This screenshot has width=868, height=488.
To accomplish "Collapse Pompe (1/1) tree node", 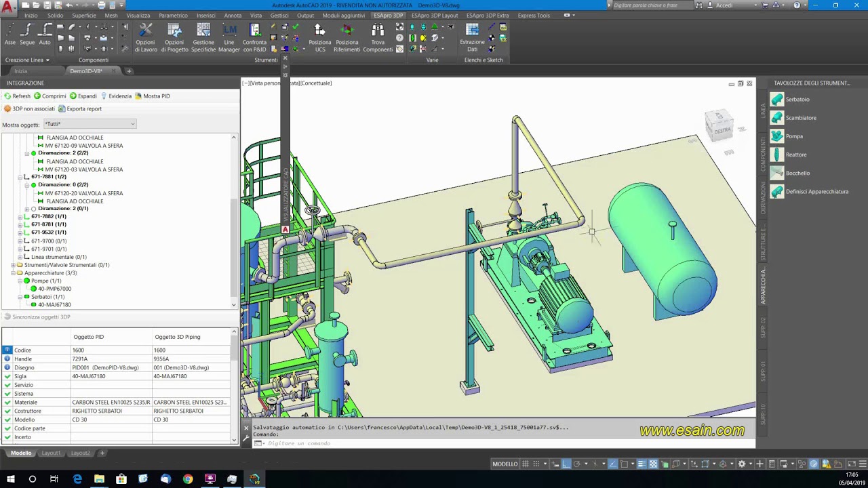I will 20,281.
